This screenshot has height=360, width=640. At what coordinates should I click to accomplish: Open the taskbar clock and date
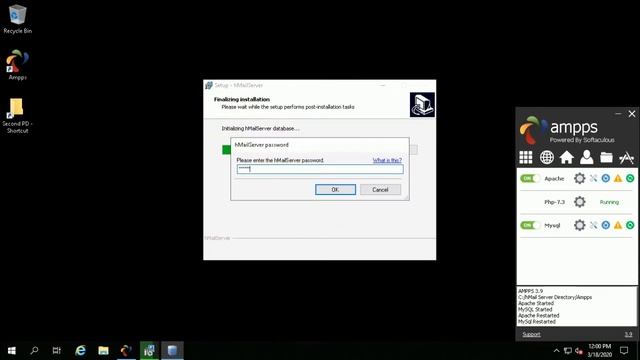600,351
